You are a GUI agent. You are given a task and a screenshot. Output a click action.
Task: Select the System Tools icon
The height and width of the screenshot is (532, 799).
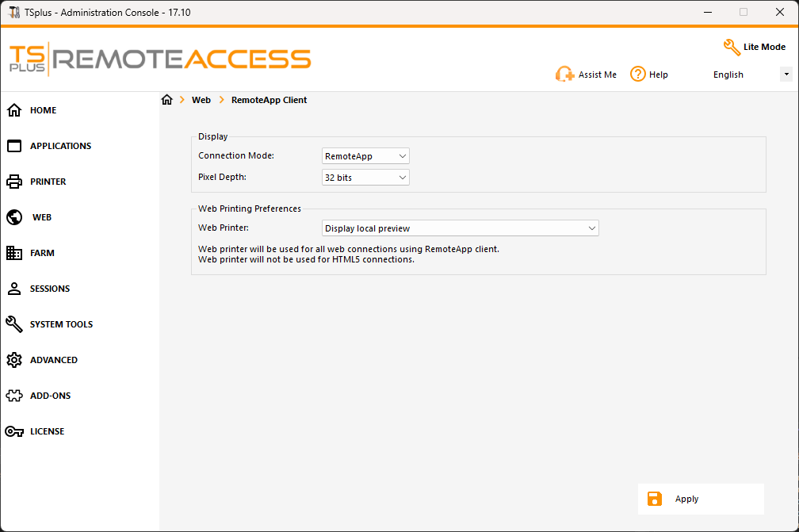(13, 324)
